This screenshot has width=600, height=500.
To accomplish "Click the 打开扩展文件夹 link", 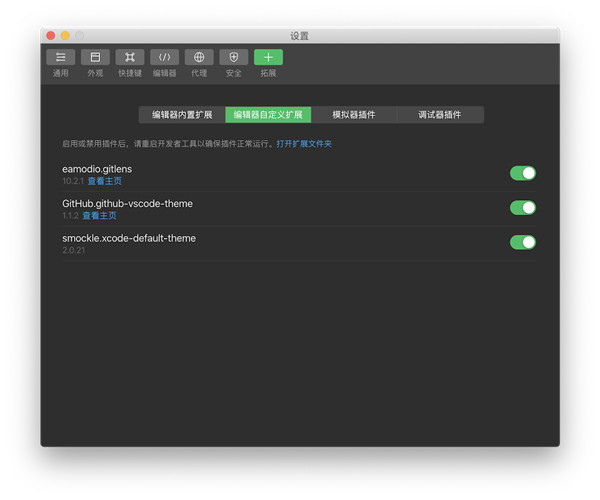I will 304,144.
